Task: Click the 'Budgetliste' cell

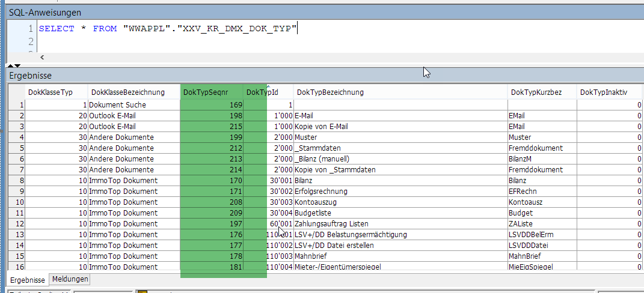Action: click(400, 213)
